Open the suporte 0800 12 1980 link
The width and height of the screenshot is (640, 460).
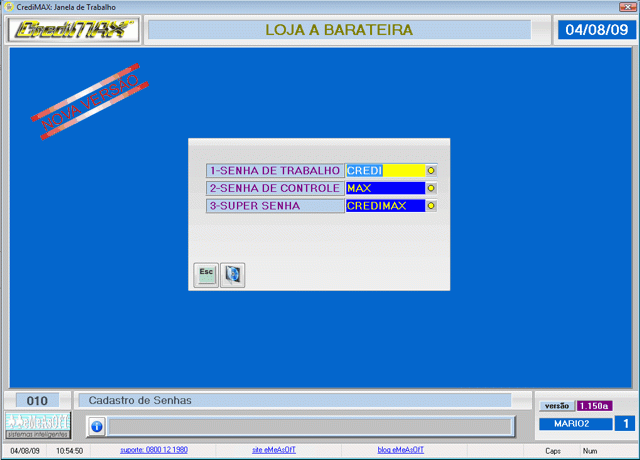coord(154,451)
